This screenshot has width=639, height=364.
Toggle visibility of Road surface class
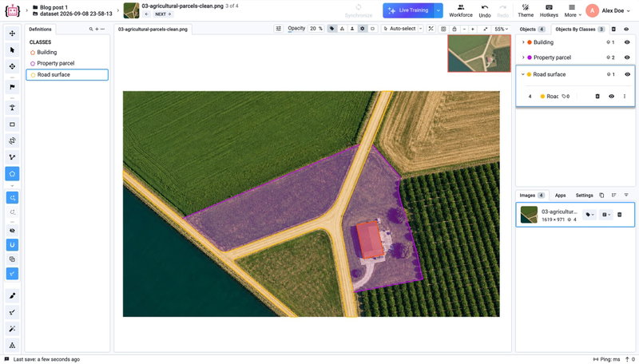click(627, 74)
